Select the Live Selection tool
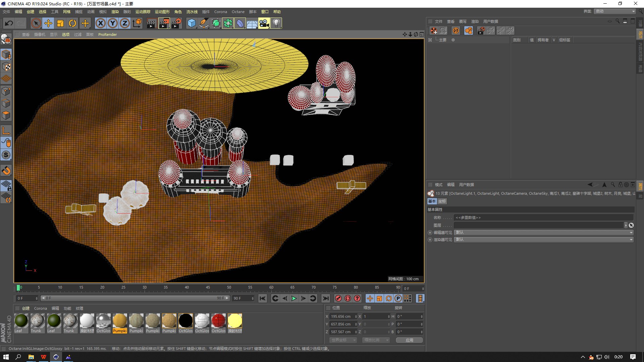The width and height of the screenshot is (644, 362). click(36, 23)
